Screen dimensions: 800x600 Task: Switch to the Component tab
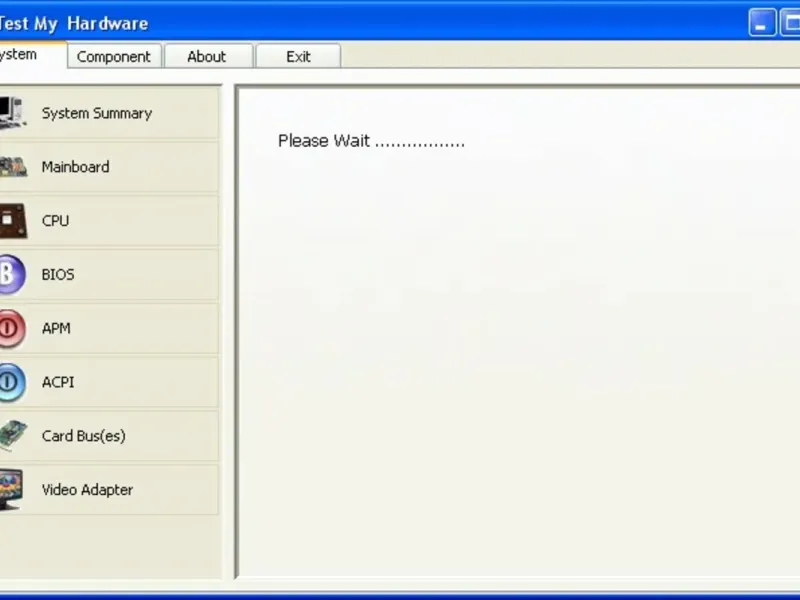114,56
